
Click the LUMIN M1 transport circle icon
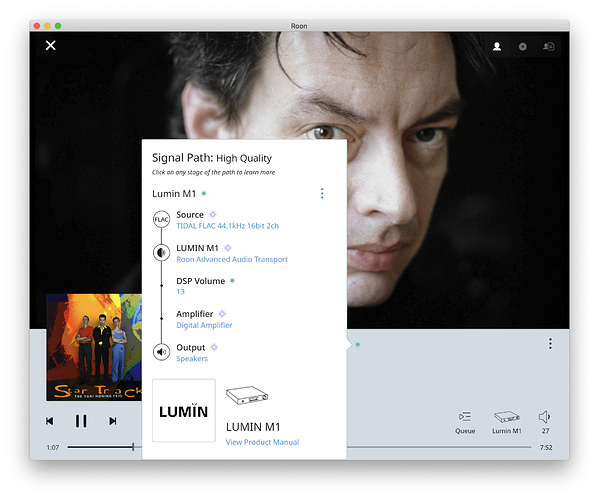[x=162, y=253]
